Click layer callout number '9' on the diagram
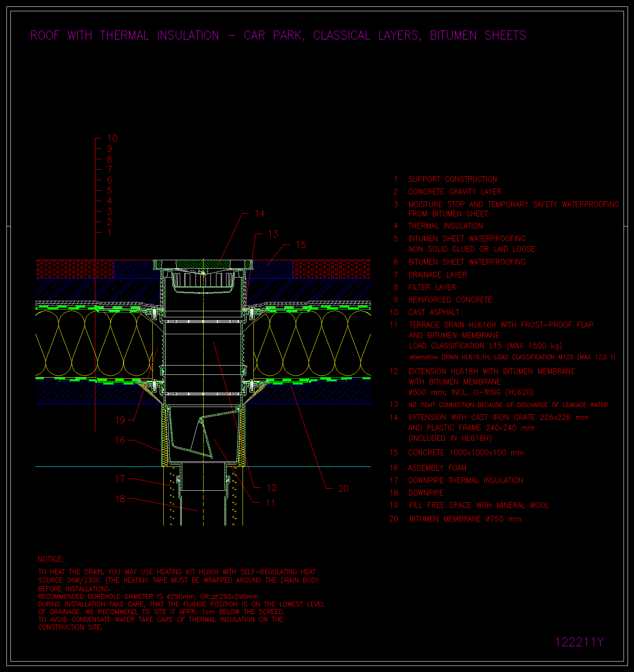Viewport: 634px width, 672px height. pos(109,149)
